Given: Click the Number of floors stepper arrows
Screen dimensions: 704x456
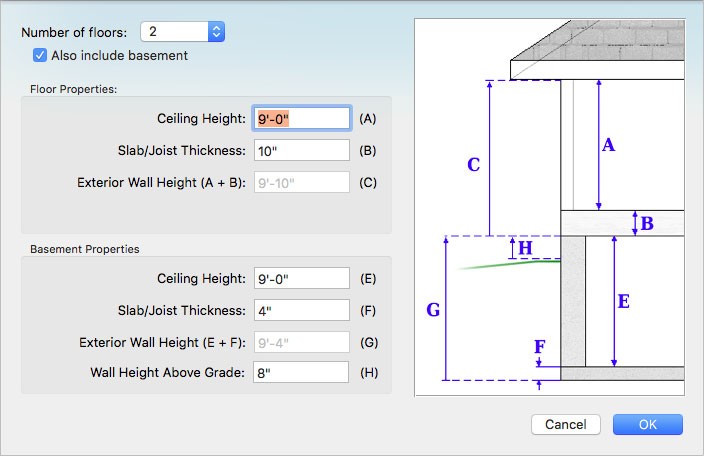Looking at the screenshot, I should coord(216,32).
